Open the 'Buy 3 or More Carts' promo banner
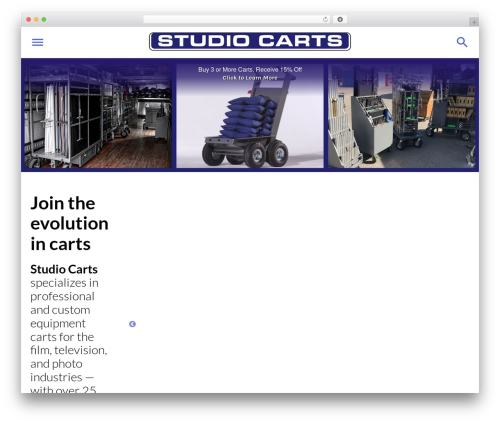The image size is (500, 423). point(250,116)
